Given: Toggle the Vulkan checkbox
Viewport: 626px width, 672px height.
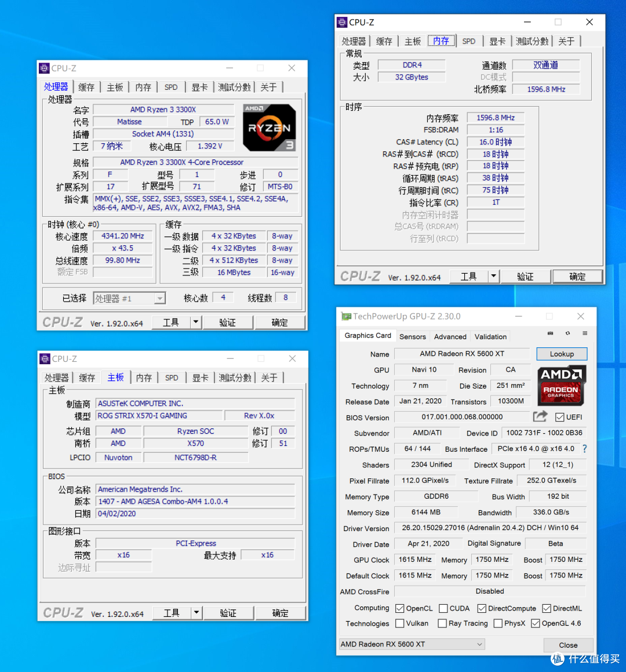Looking at the screenshot, I should coord(400,623).
